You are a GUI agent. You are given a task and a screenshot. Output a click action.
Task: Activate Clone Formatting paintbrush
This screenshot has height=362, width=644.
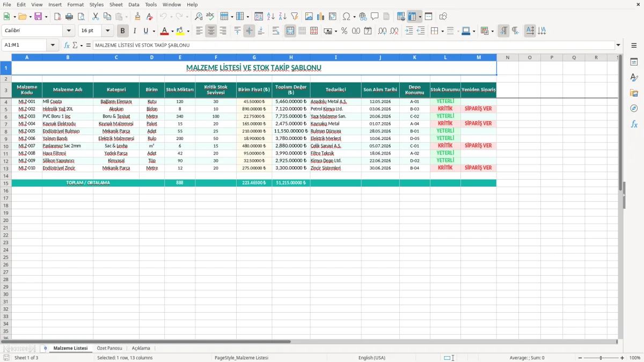tap(138, 17)
